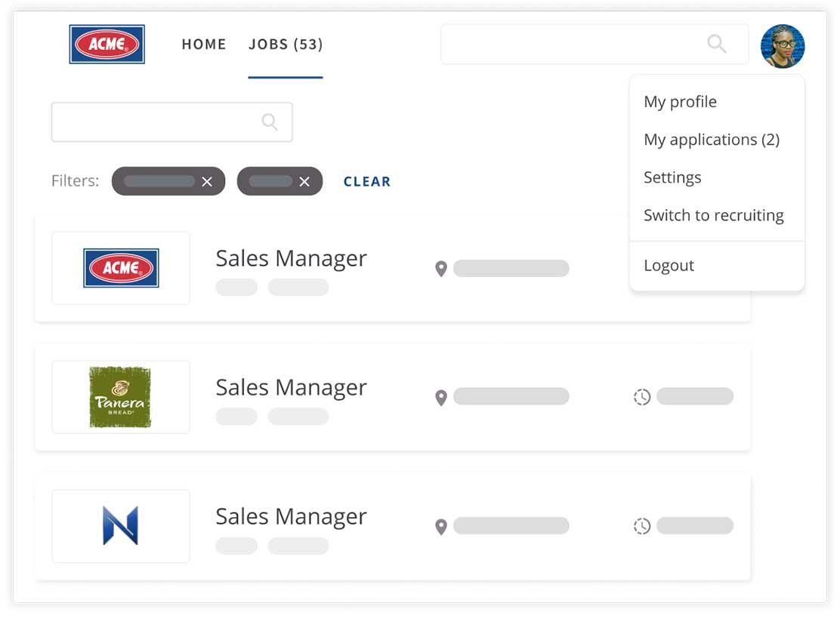840x625 pixels.
Task: Clear all filters with the CLEAR link
Action: point(367,182)
